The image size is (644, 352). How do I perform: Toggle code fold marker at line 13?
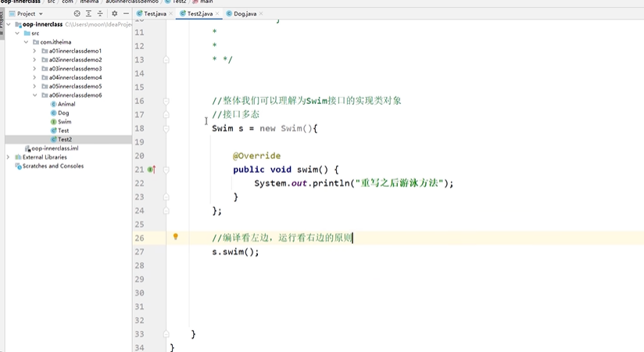[166, 59]
